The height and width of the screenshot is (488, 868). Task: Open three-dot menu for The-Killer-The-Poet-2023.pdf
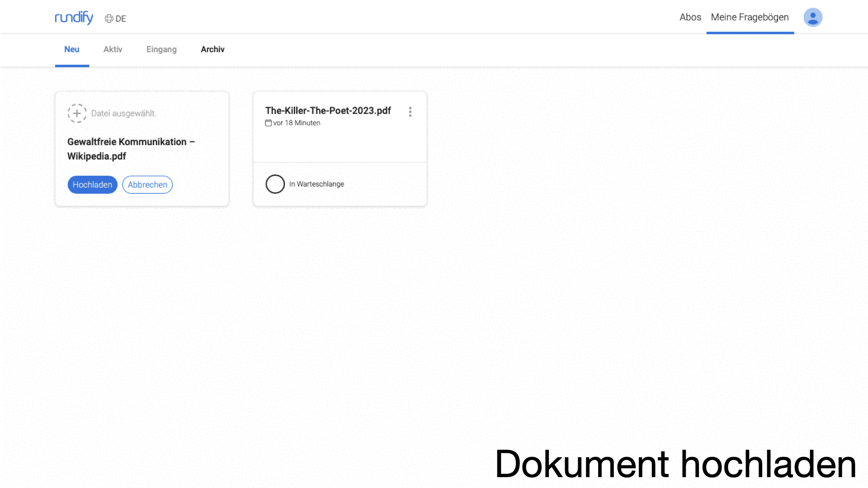(x=410, y=112)
